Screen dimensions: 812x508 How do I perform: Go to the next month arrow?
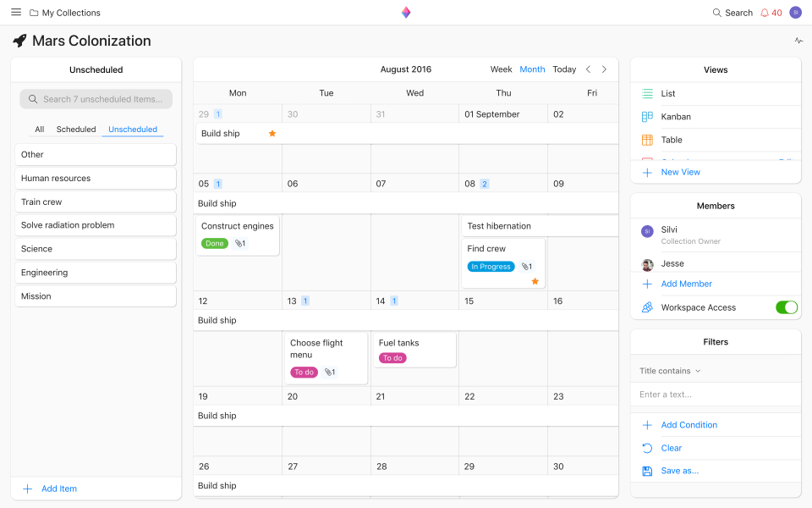tap(604, 69)
